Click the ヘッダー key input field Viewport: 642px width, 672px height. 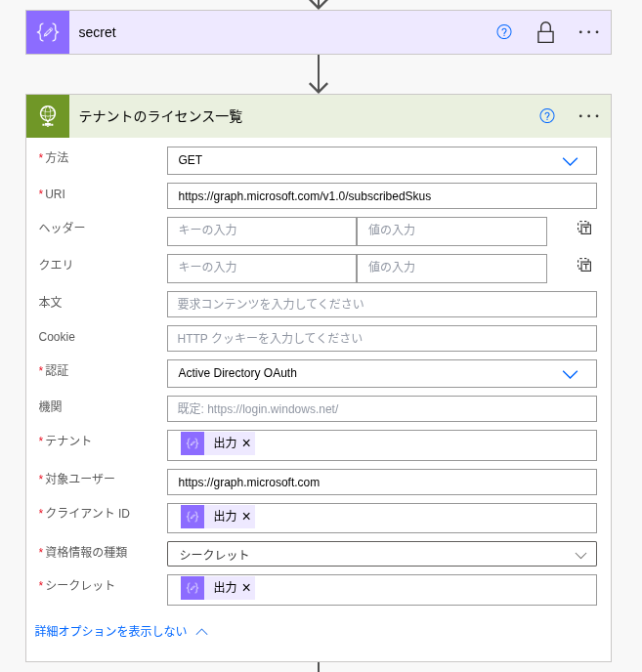tap(262, 231)
